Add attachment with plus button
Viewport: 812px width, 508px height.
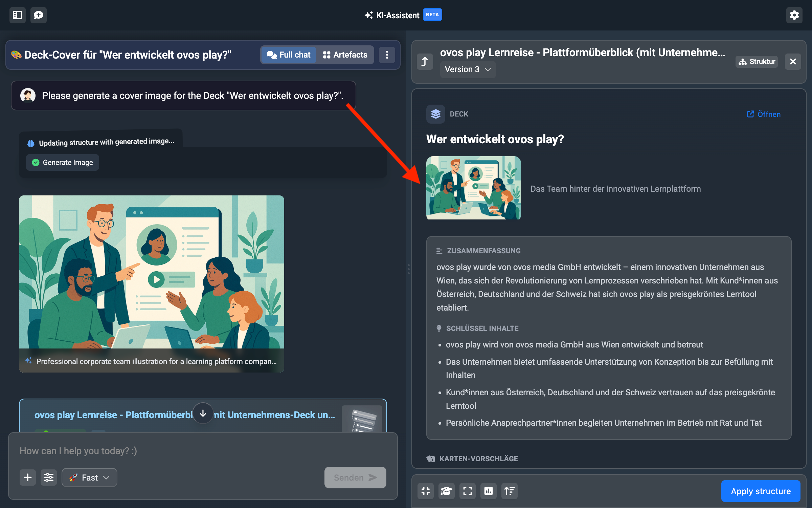(x=28, y=478)
